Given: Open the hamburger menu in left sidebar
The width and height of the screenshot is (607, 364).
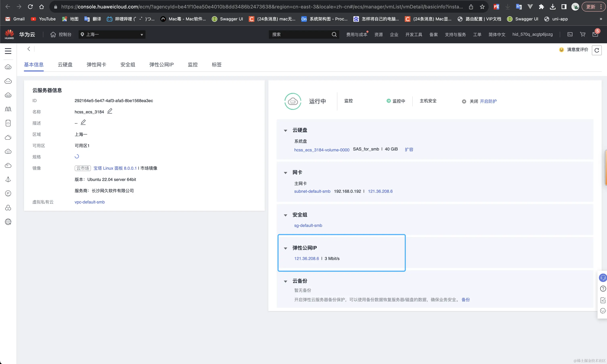Looking at the screenshot, I should [8, 51].
